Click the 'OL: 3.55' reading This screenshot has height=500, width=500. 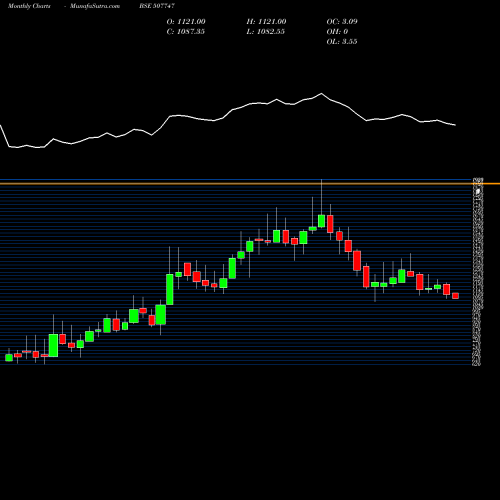tap(342, 42)
